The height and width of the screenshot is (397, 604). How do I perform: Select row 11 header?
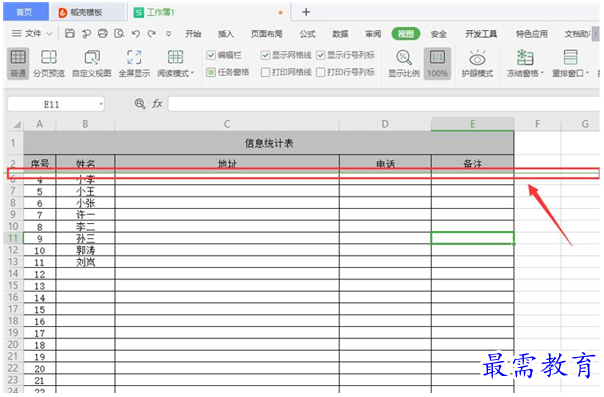pos(13,238)
